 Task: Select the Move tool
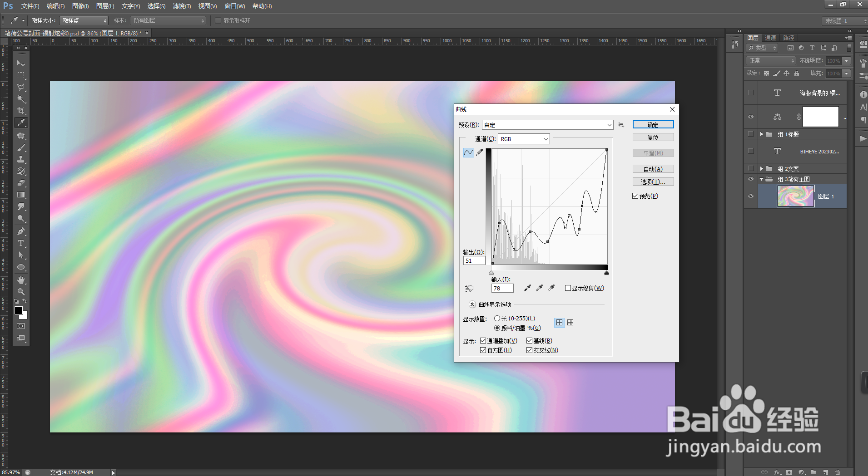click(x=21, y=63)
